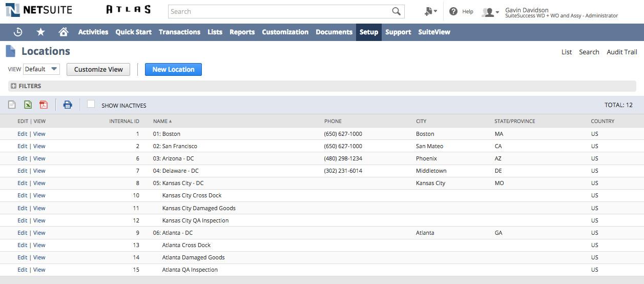
Task: View the 01: Boston location
Action: (39, 134)
